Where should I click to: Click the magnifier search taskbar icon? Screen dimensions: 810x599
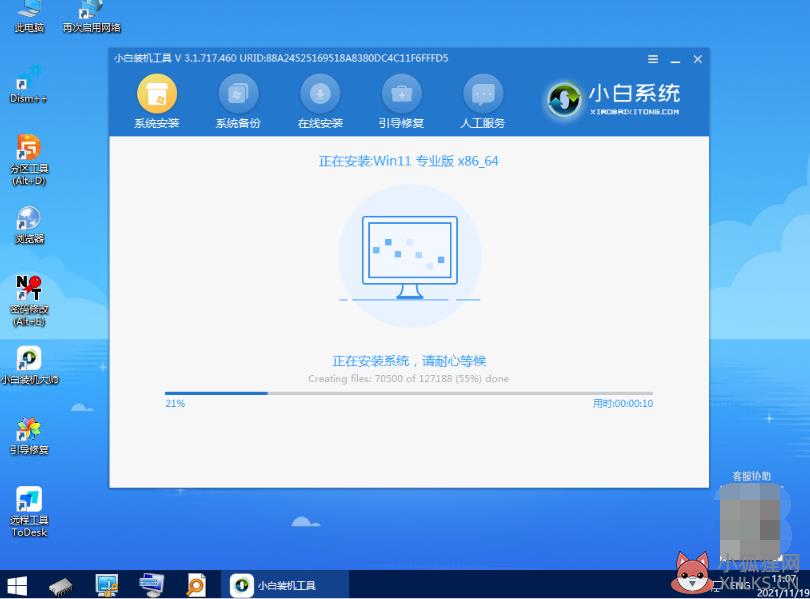[x=196, y=586]
